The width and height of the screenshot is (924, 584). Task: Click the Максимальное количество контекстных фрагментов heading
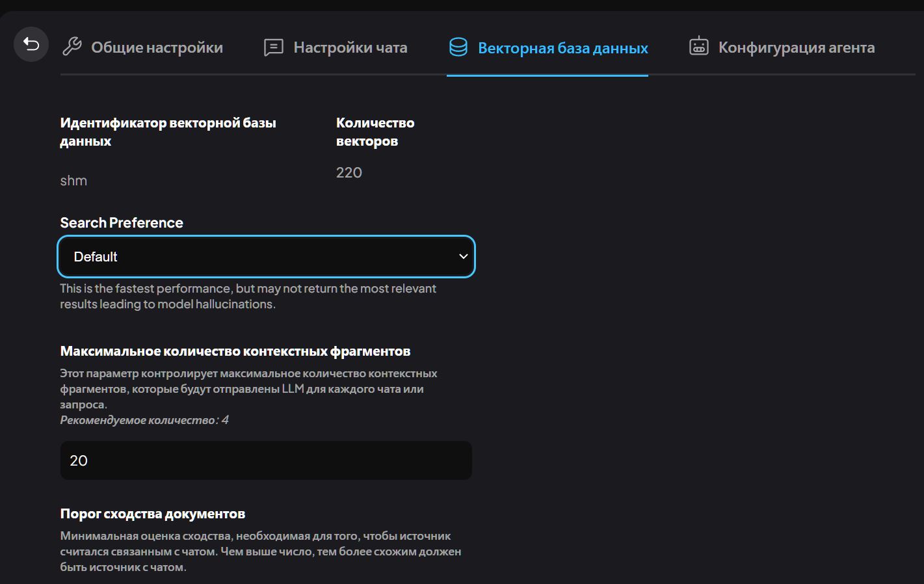[x=235, y=351]
